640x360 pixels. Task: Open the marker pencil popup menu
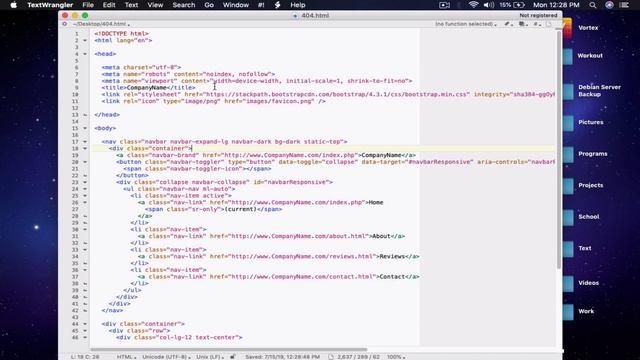508,24
